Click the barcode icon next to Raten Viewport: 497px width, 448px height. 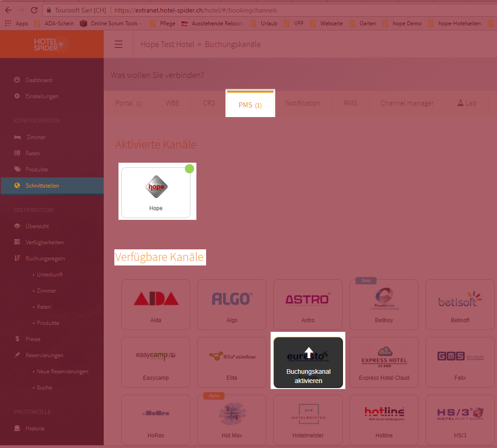pyautogui.click(x=17, y=153)
